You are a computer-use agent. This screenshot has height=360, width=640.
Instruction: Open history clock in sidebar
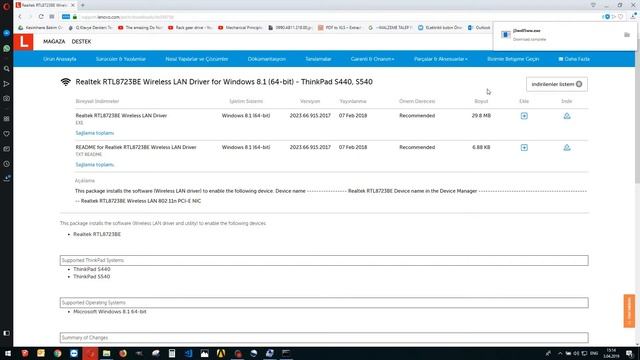[x=6, y=164]
